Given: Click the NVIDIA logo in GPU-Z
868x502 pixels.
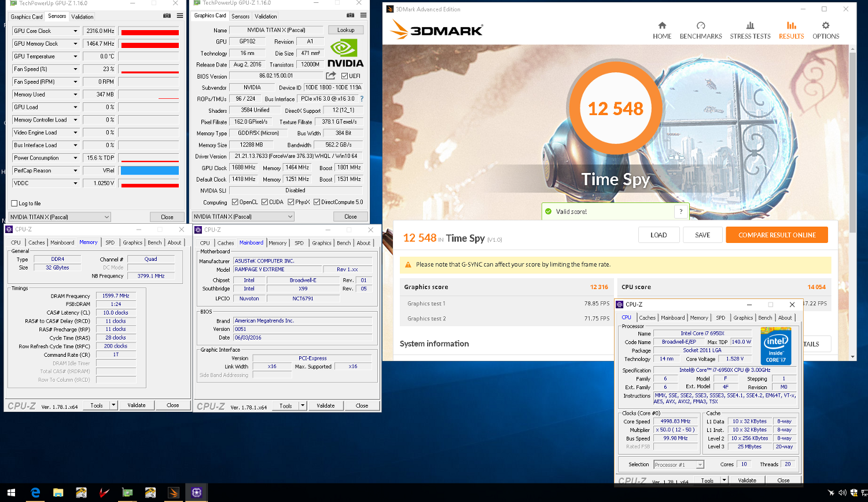Looking at the screenshot, I should 345,53.
